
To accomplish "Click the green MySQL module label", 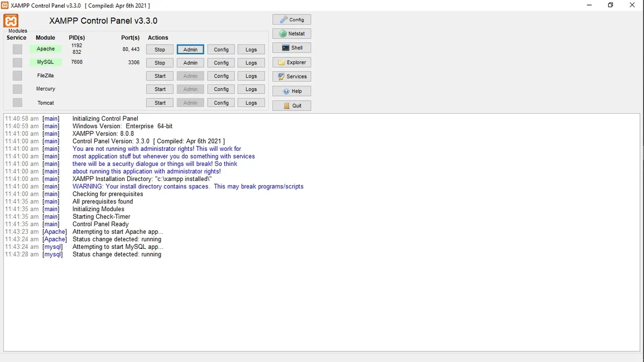I will (45, 62).
